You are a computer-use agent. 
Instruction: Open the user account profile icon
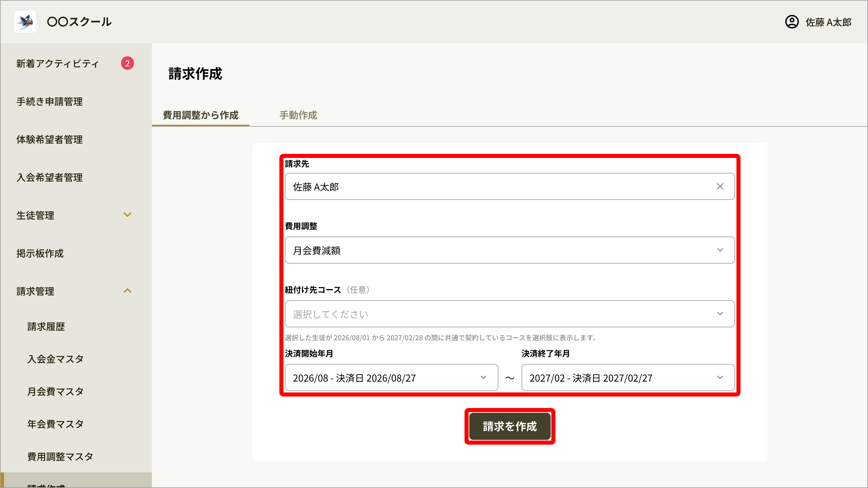[792, 22]
